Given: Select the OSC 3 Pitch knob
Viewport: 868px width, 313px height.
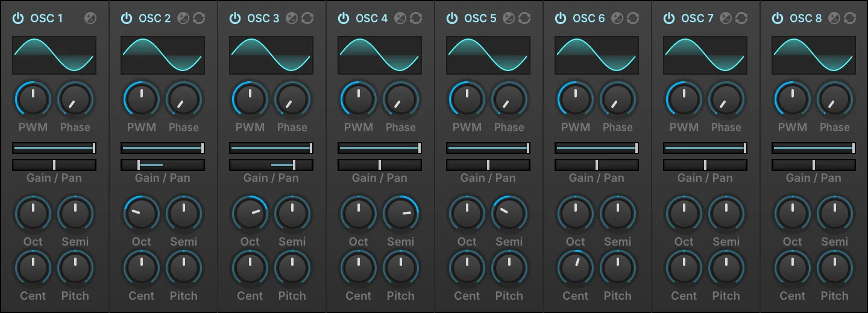Looking at the screenshot, I should [292, 267].
